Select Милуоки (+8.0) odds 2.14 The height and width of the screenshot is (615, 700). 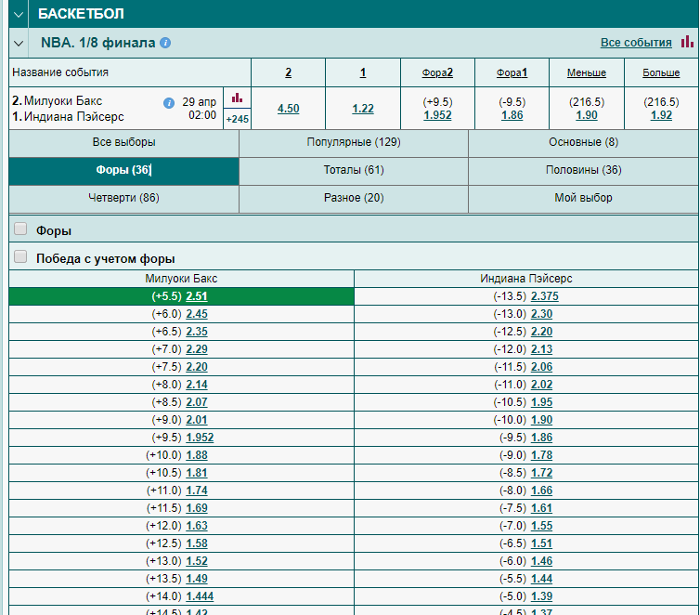pos(197,385)
